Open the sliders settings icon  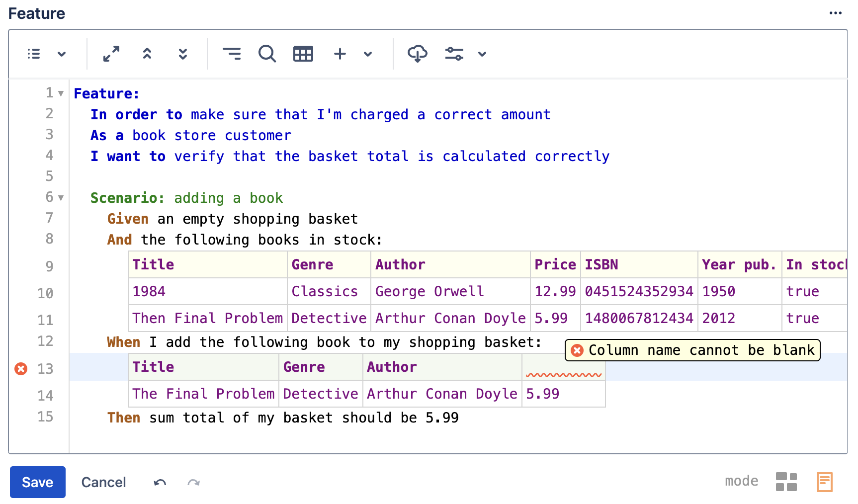click(x=454, y=54)
